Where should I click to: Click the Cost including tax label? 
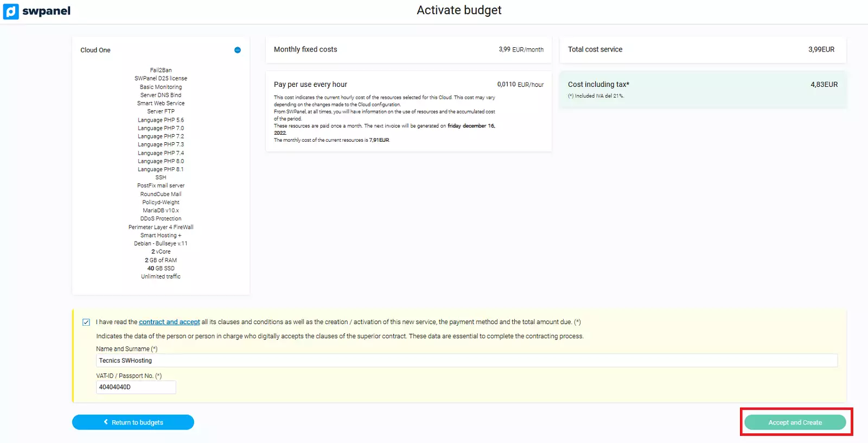(x=598, y=85)
